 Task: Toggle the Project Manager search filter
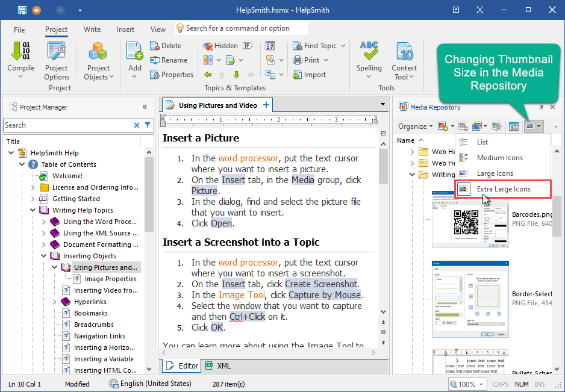pyautogui.click(x=148, y=125)
